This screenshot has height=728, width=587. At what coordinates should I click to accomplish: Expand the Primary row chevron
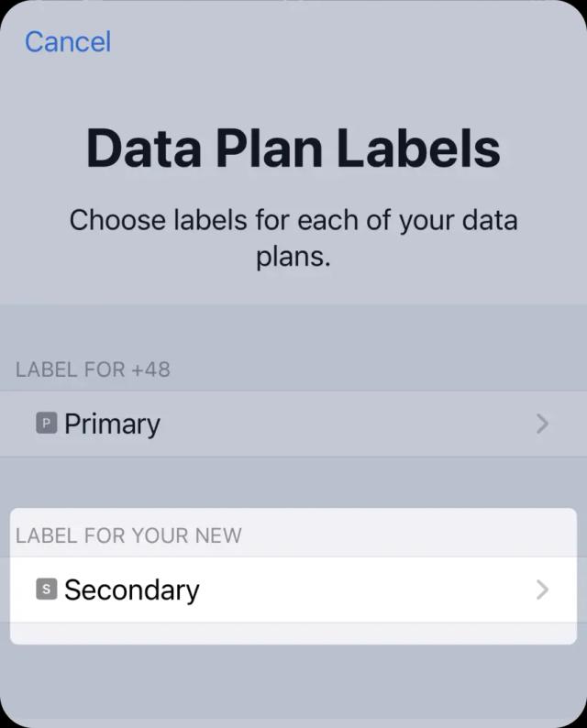pos(542,424)
